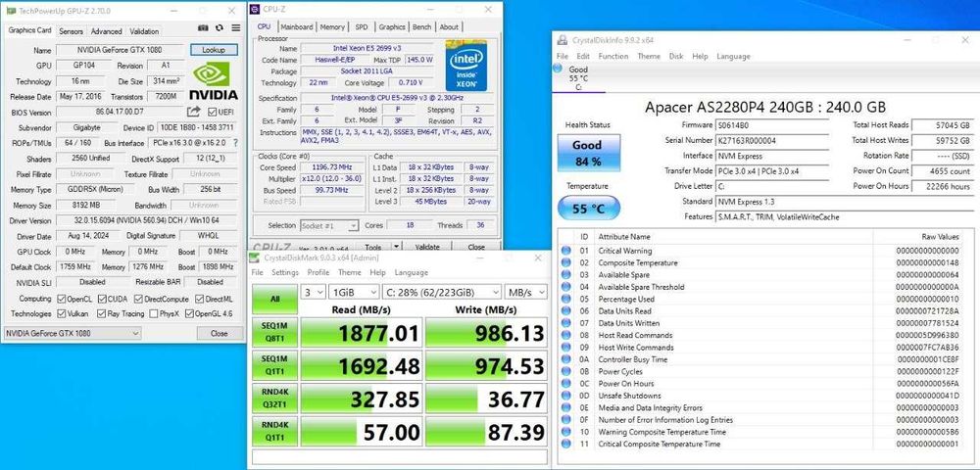Click status dot for Composite Temperature

click(566, 262)
